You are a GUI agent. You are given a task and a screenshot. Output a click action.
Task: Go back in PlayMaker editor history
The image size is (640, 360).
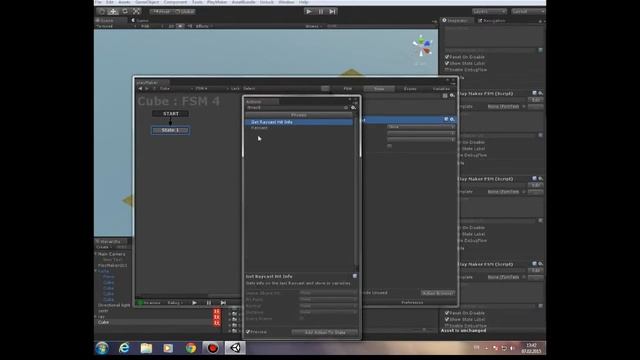tap(140, 88)
